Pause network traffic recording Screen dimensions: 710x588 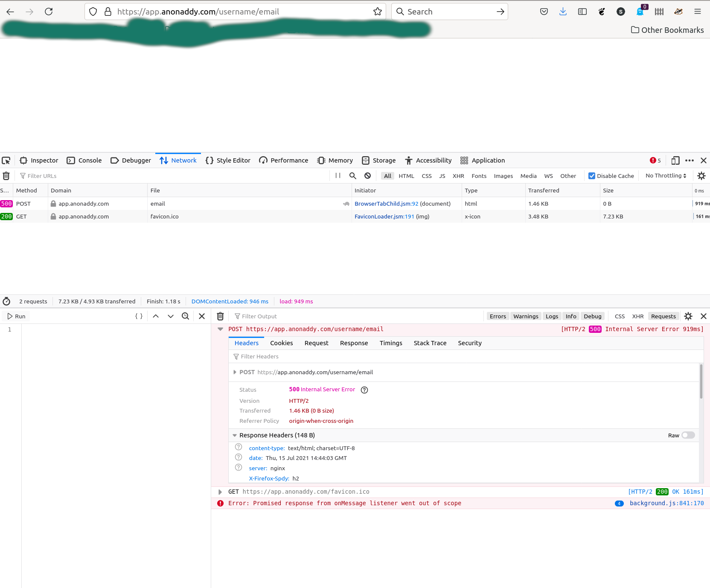338,175
